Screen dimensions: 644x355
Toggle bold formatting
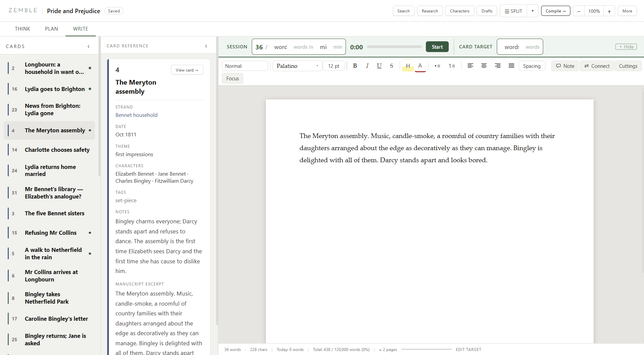coord(355,66)
